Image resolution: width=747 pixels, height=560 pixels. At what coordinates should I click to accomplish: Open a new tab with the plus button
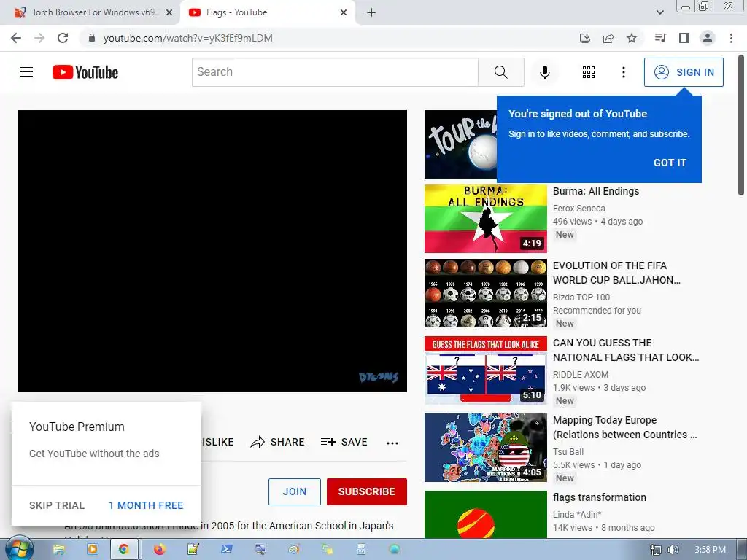(x=371, y=12)
